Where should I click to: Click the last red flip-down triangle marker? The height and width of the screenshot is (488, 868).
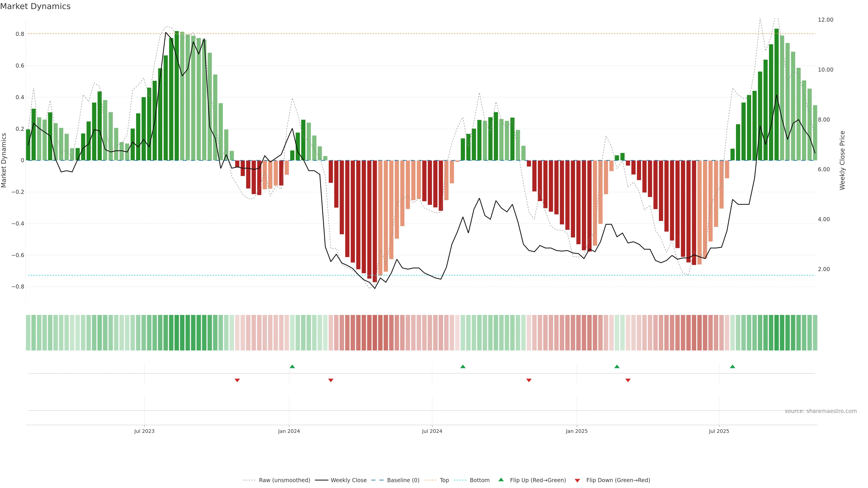(x=628, y=380)
